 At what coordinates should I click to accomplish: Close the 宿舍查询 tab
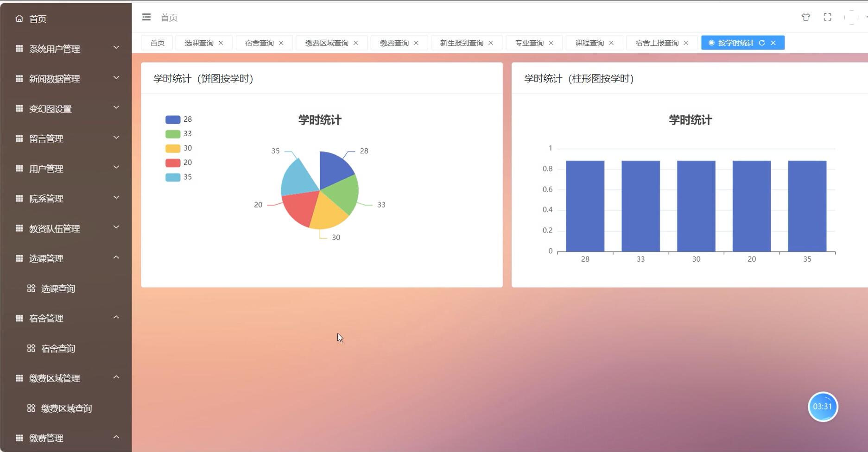click(x=281, y=42)
